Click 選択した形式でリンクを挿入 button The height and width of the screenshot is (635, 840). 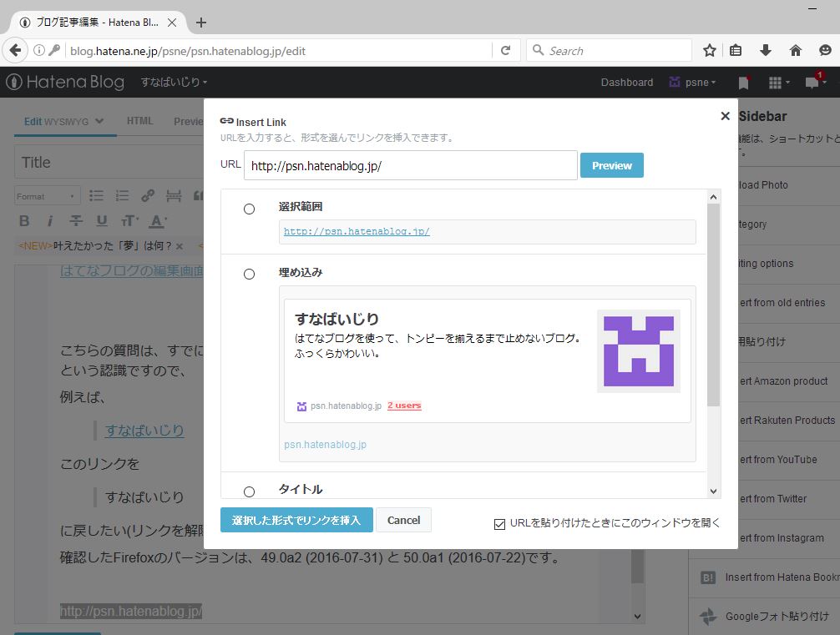pos(296,520)
